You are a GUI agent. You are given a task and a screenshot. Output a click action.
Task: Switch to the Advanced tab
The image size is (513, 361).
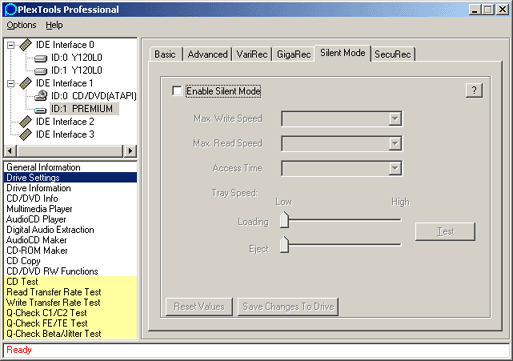coord(207,54)
